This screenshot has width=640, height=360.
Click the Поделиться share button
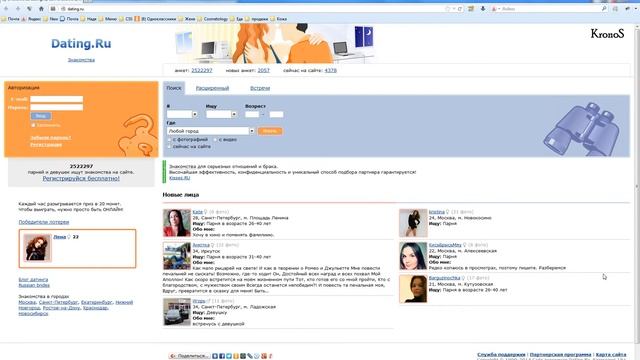pos(189,356)
